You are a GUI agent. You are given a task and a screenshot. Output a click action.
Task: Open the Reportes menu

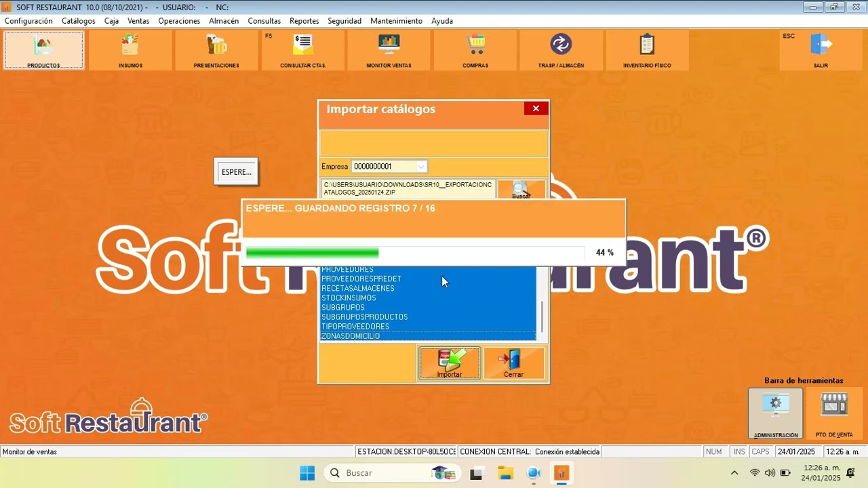pyautogui.click(x=304, y=21)
